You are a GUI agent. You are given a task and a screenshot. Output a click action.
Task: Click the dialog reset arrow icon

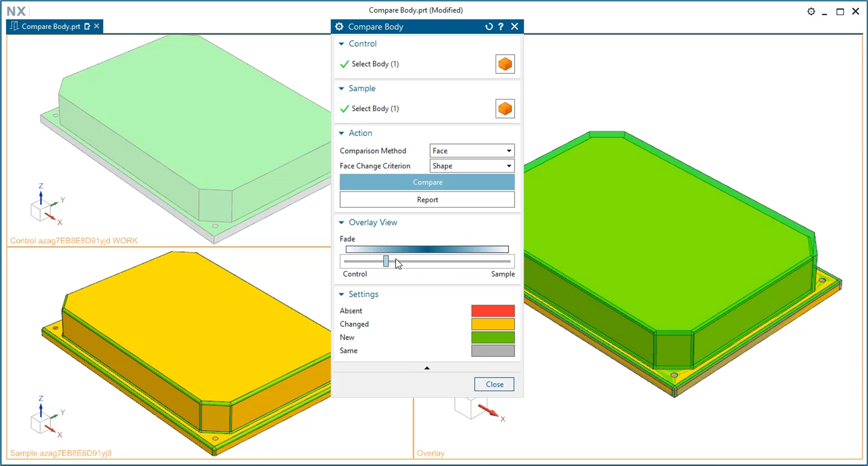[x=489, y=27]
